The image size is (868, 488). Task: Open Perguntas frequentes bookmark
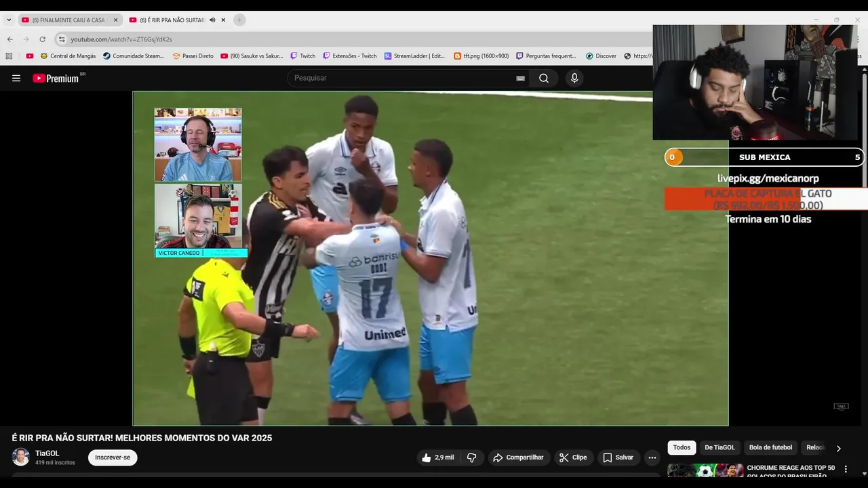(x=547, y=56)
